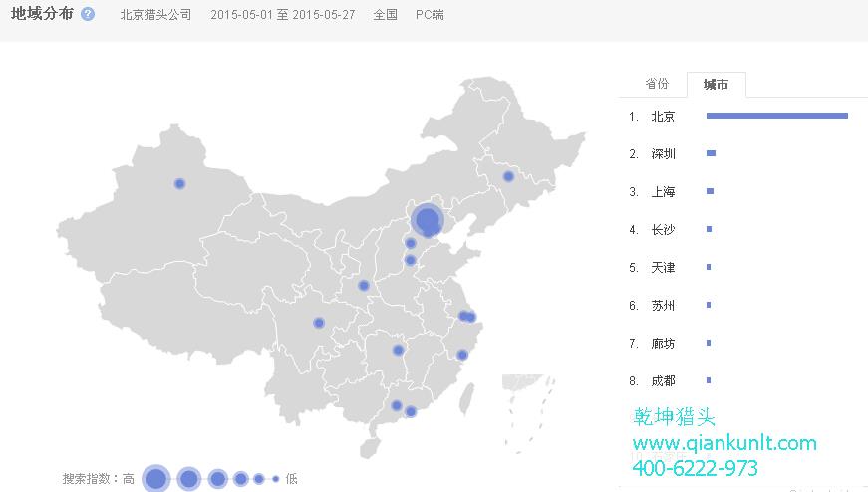Image resolution: width=868 pixels, height=492 pixels.
Task: Click the large Beijing bubble on map
Action: pos(427,220)
